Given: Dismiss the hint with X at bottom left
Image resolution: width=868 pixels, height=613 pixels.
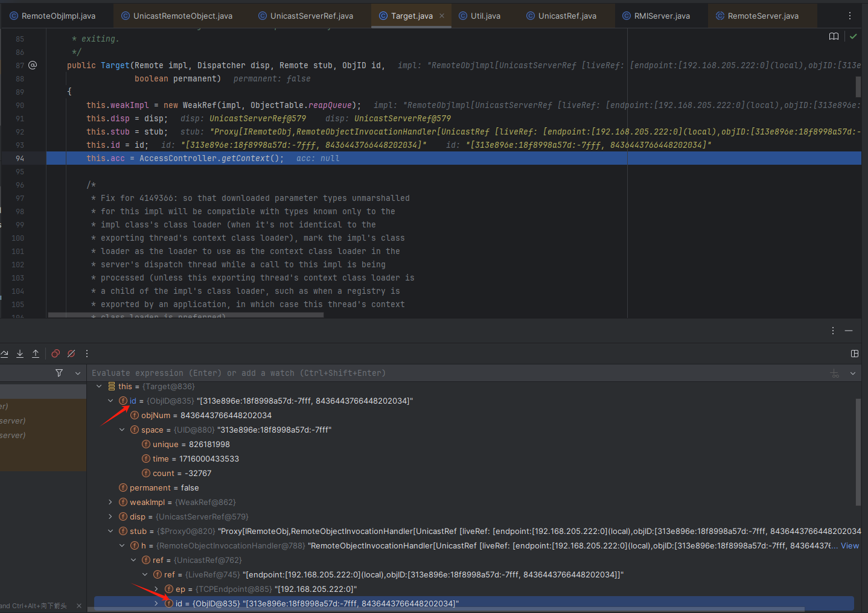Looking at the screenshot, I should point(79,606).
